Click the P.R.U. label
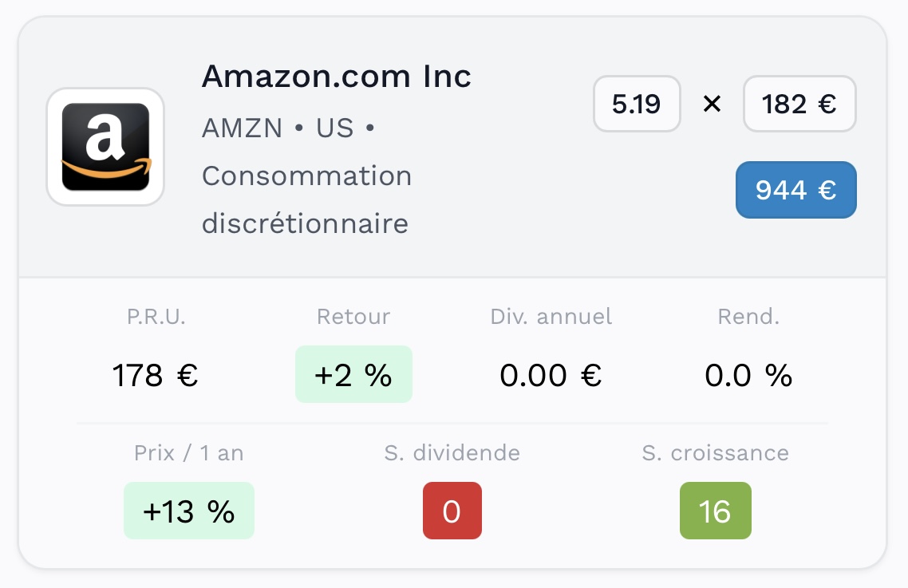The image size is (908, 588). [x=156, y=317]
